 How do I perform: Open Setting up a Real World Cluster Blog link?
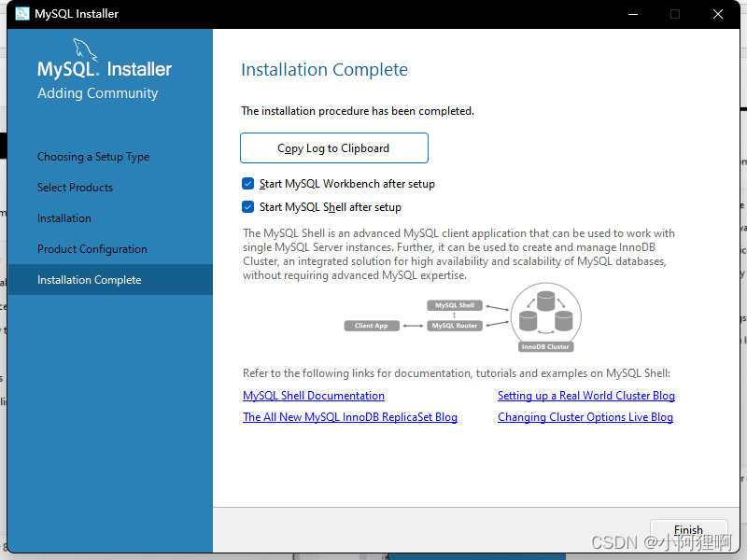pos(586,396)
